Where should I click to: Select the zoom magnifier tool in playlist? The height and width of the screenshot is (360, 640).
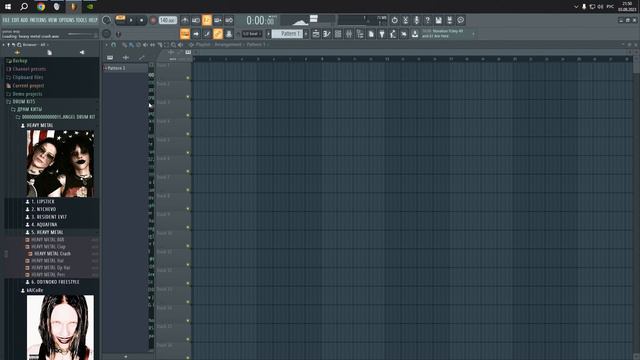173,45
